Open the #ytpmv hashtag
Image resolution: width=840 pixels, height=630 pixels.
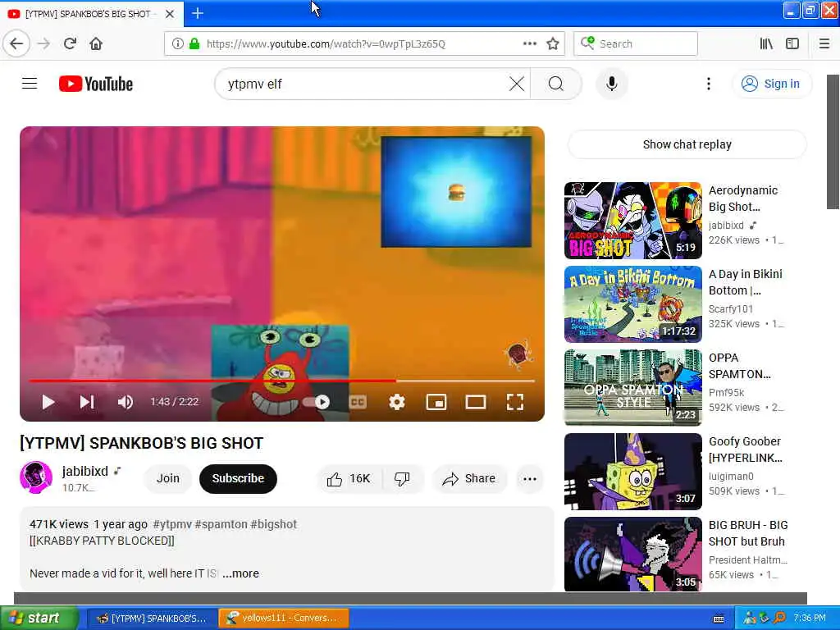[x=172, y=524]
